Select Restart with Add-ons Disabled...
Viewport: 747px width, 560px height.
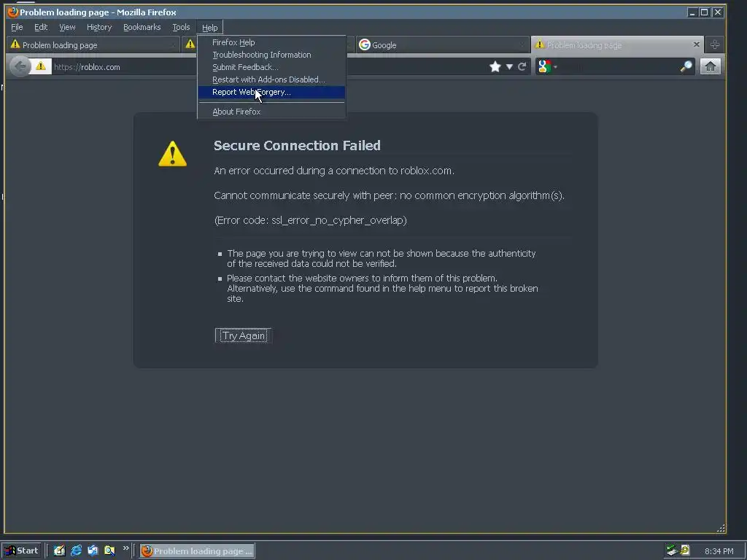pyautogui.click(x=271, y=79)
